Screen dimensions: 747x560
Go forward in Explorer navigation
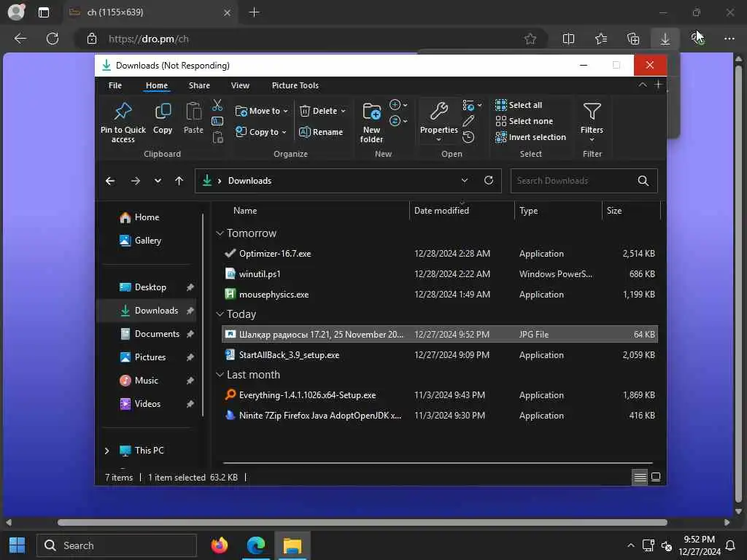[135, 181]
